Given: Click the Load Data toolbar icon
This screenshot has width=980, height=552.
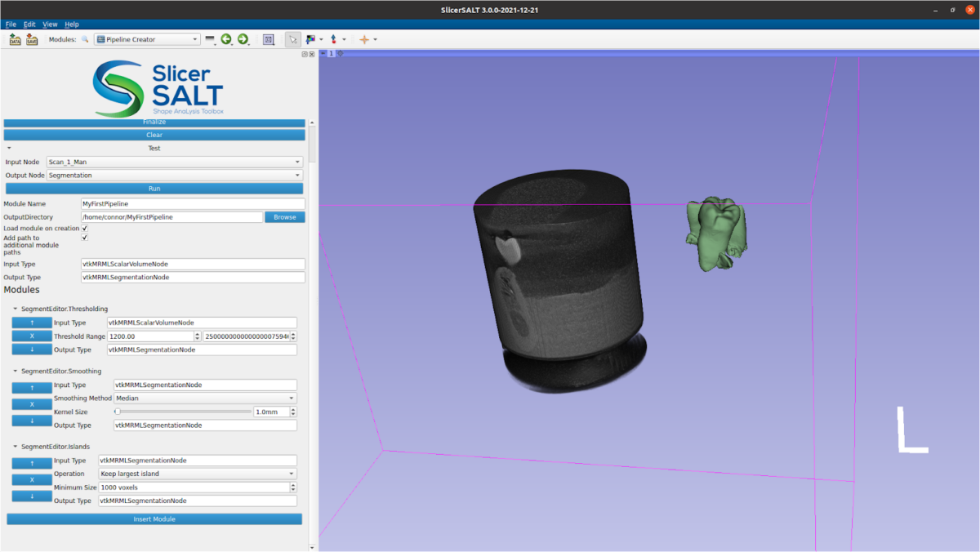Looking at the screenshot, I should pos(15,39).
